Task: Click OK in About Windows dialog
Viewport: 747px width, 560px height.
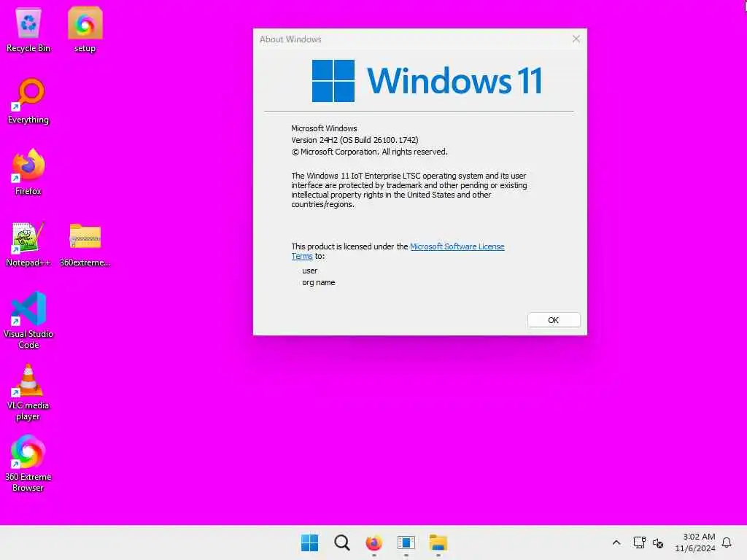Action: point(554,320)
